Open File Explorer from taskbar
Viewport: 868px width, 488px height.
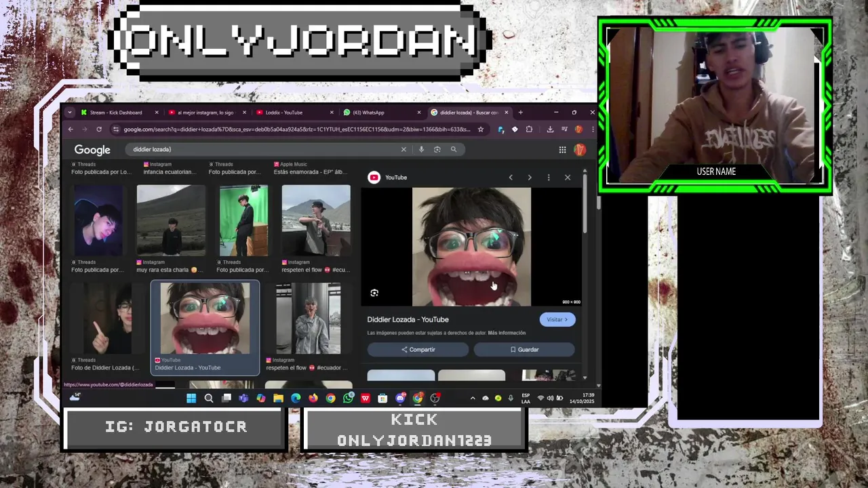278,399
